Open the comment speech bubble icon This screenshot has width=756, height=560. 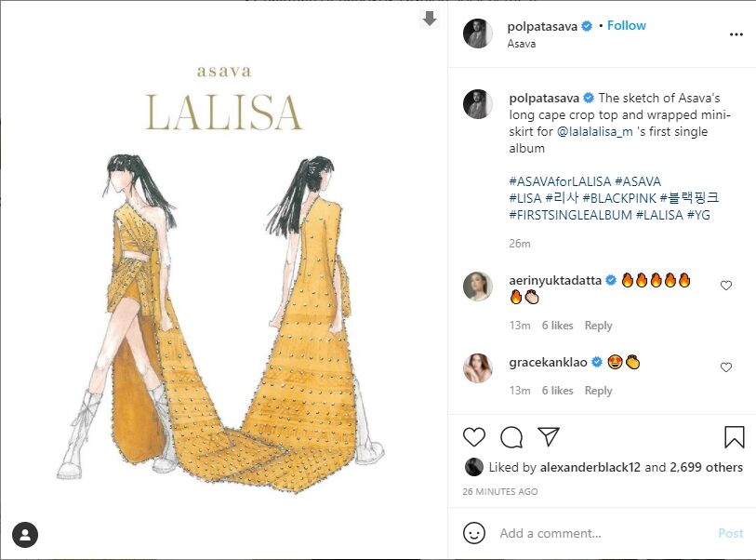coord(511,437)
